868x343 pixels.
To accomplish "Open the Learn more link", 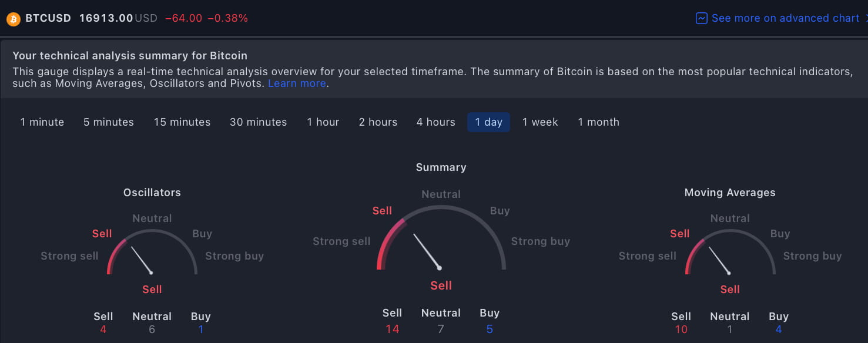I will pos(296,83).
